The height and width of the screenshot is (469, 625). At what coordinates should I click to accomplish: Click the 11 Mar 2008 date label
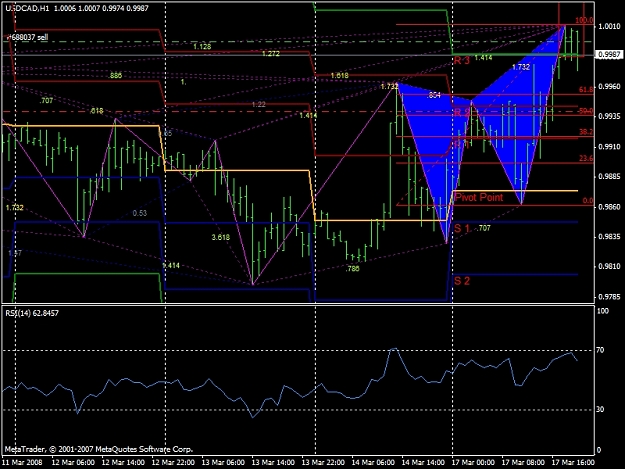(x=22, y=463)
